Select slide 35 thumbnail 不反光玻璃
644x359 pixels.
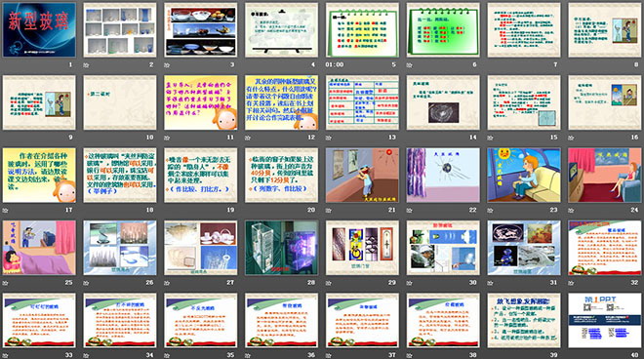(200, 320)
